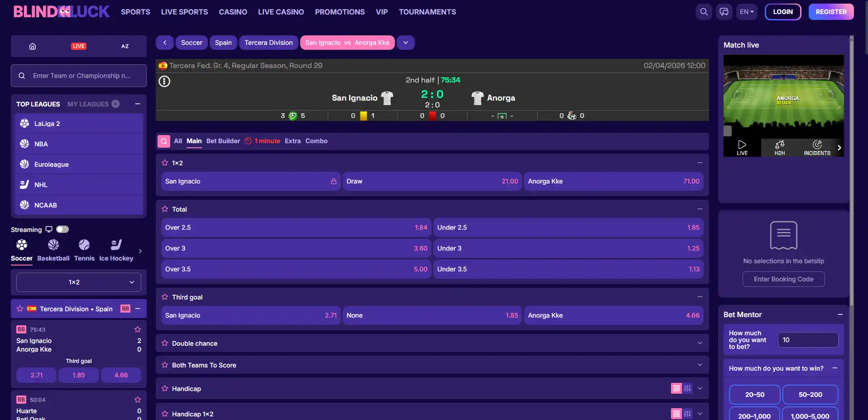Expand the Double chance market
The width and height of the screenshot is (868, 420).
[700, 343]
